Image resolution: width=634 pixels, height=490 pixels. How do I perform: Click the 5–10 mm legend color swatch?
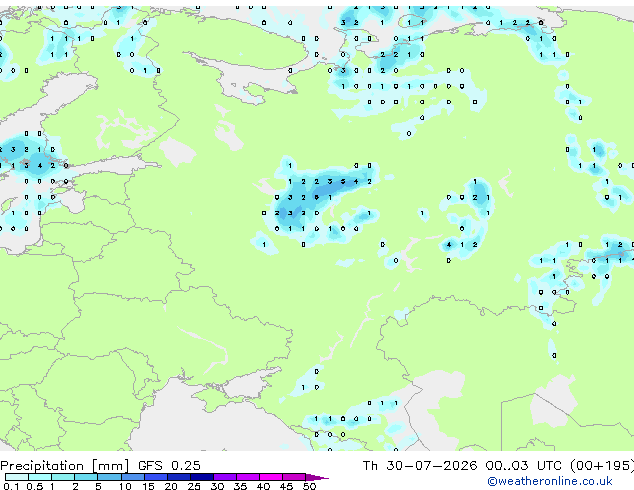pos(109,477)
